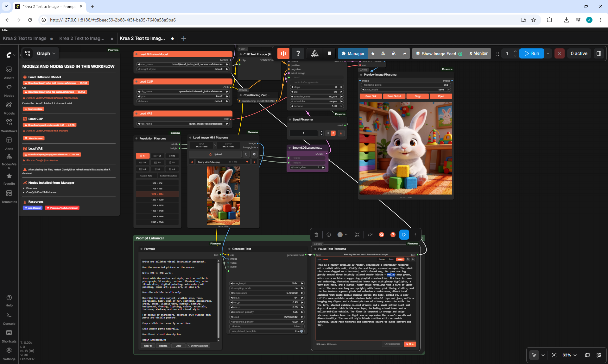Click the orange gear icon in selection toolbar
This screenshot has width=608, height=364.
click(382, 235)
